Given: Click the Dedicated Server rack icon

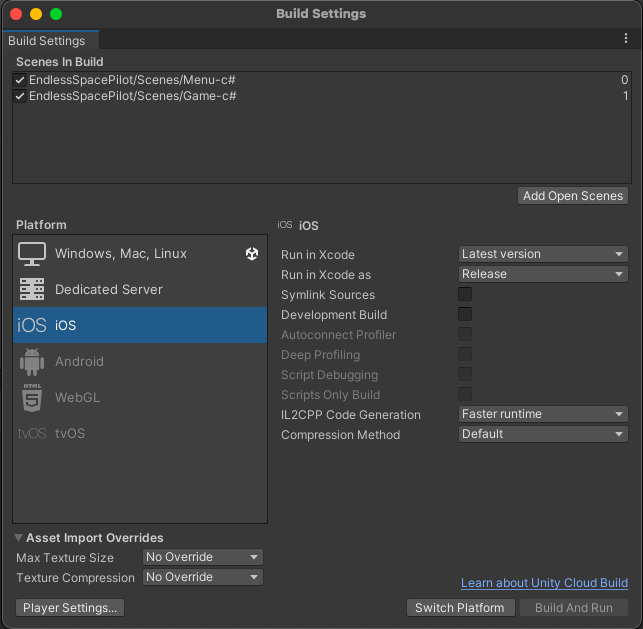Looking at the screenshot, I should 33,290.
